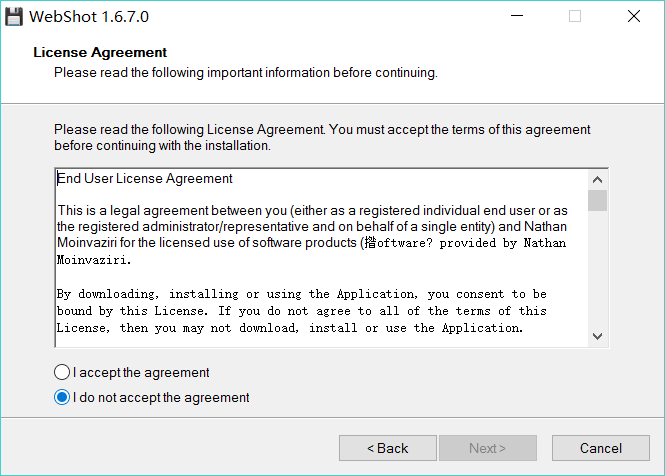The height and width of the screenshot is (476, 665).
Task: Click the "important information before continuing" subtitle
Action: [245, 72]
